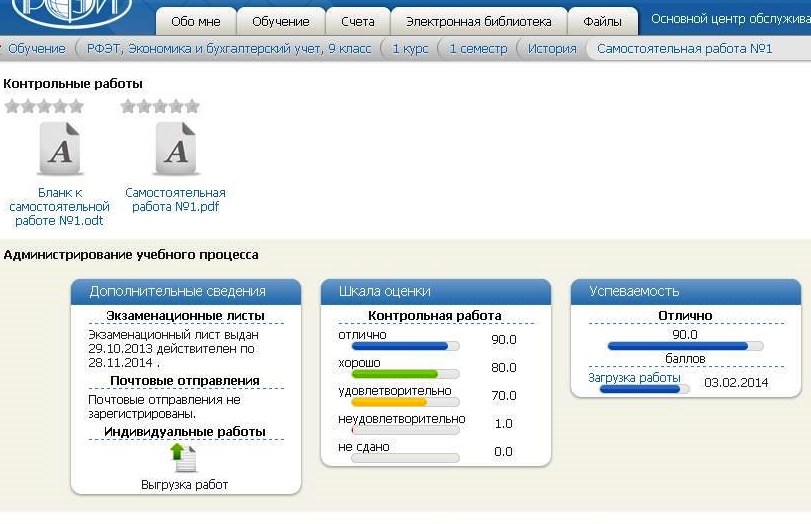Open the Выгрузка работ link text
The height and width of the screenshot is (524, 811).
pyautogui.click(x=184, y=485)
